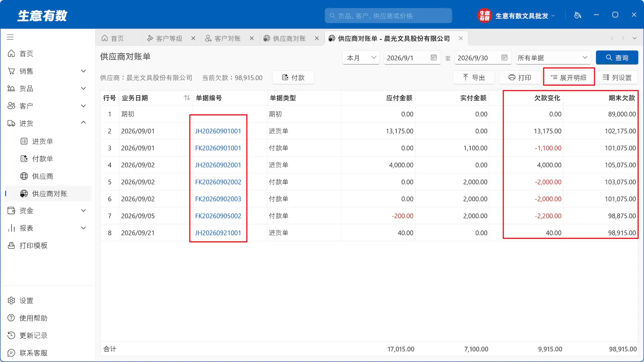
Task: Click the 付款 button
Action: pyautogui.click(x=293, y=77)
